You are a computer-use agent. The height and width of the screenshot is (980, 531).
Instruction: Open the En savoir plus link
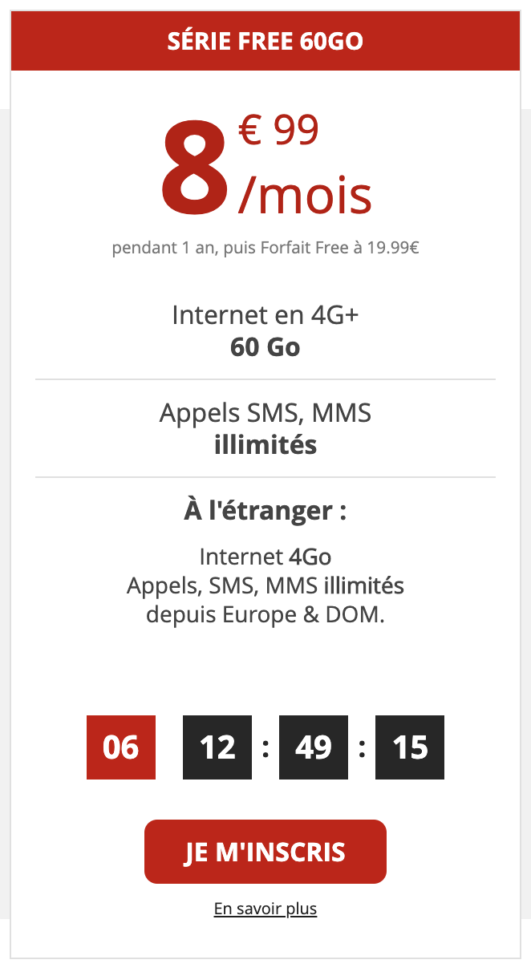click(265, 909)
